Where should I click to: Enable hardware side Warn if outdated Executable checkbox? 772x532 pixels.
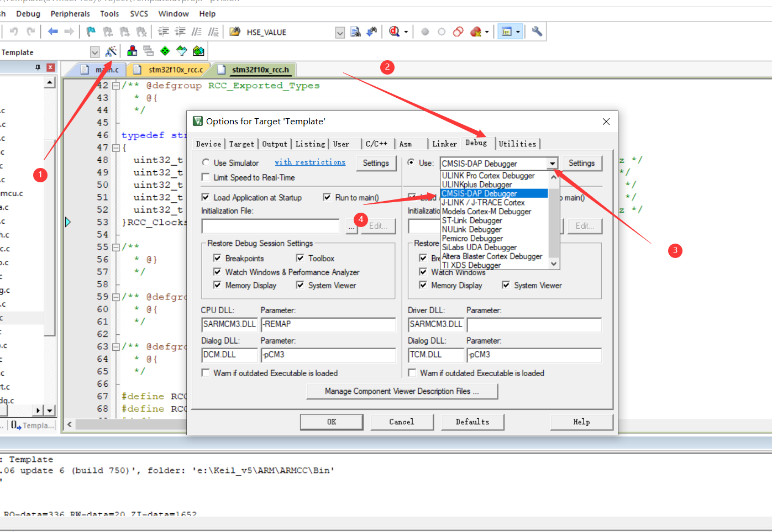coord(412,373)
